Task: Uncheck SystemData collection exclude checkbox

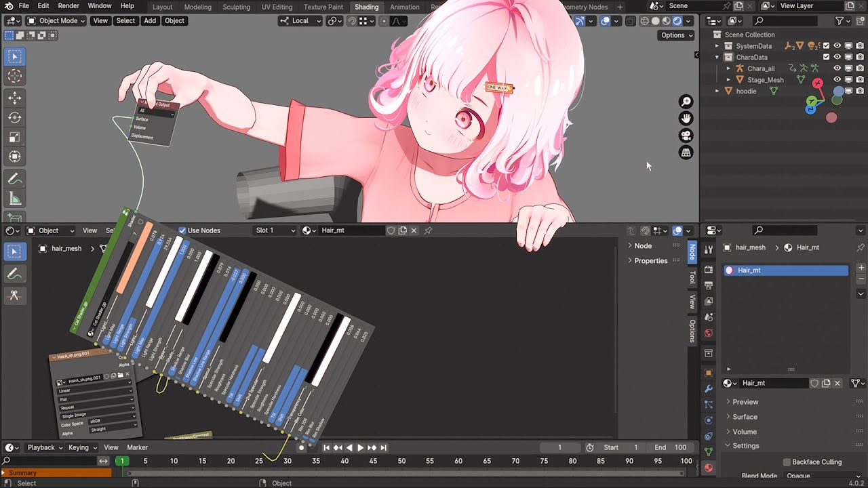Action: [x=826, y=46]
